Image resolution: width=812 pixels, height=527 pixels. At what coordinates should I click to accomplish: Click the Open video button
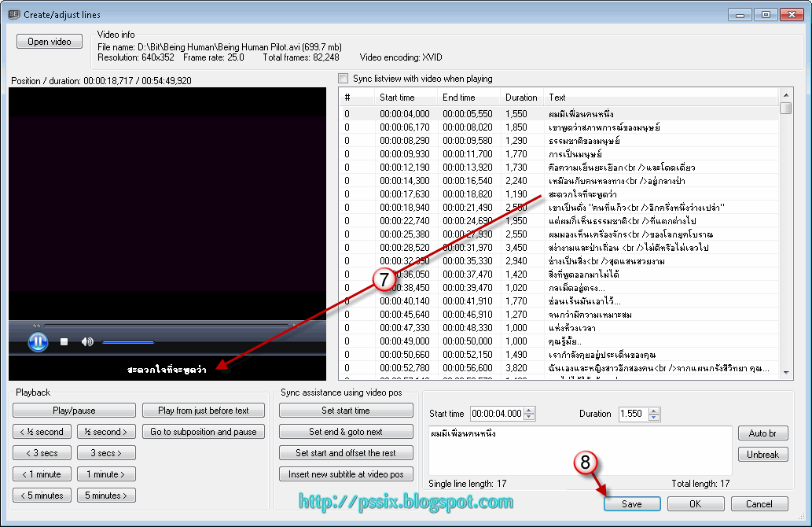tap(50, 42)
